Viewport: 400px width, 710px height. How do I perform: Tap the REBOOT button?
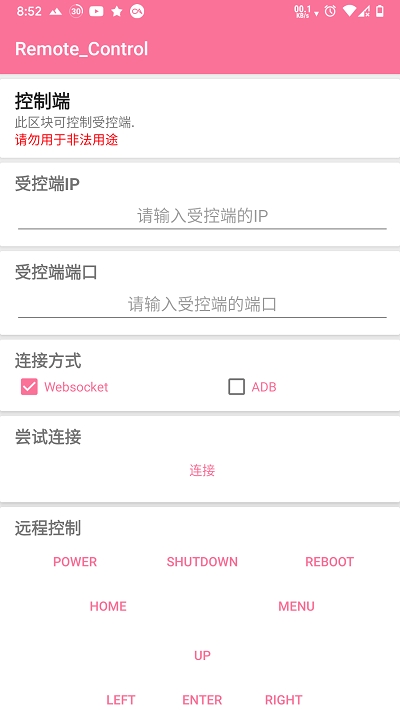[x=329, y=562]
